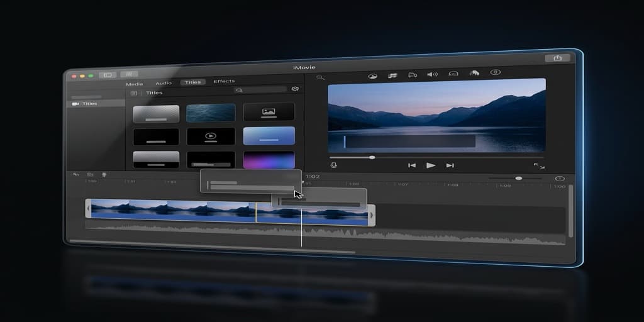The height and width of the screenshot is (322, 644).
Task: Click the arch-shaped viewer toolbar icon
Action: (x=453, y=74)
